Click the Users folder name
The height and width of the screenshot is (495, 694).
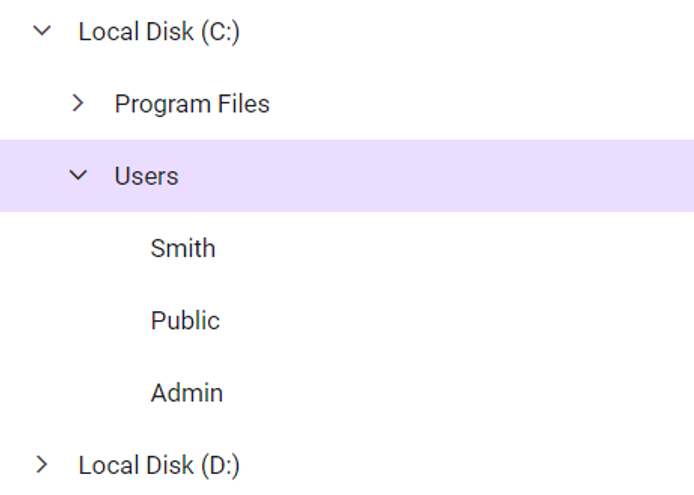(x=146, y=176)
